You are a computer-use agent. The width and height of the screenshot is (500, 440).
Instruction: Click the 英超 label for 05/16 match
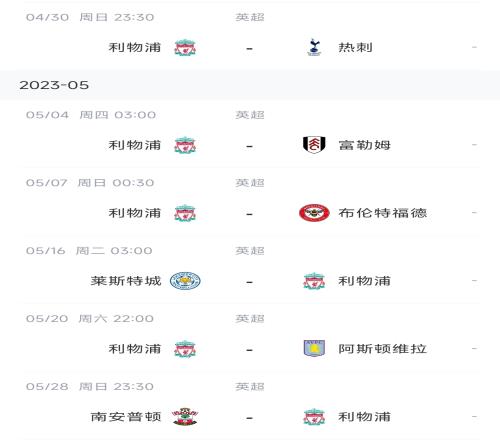(250, 251)
